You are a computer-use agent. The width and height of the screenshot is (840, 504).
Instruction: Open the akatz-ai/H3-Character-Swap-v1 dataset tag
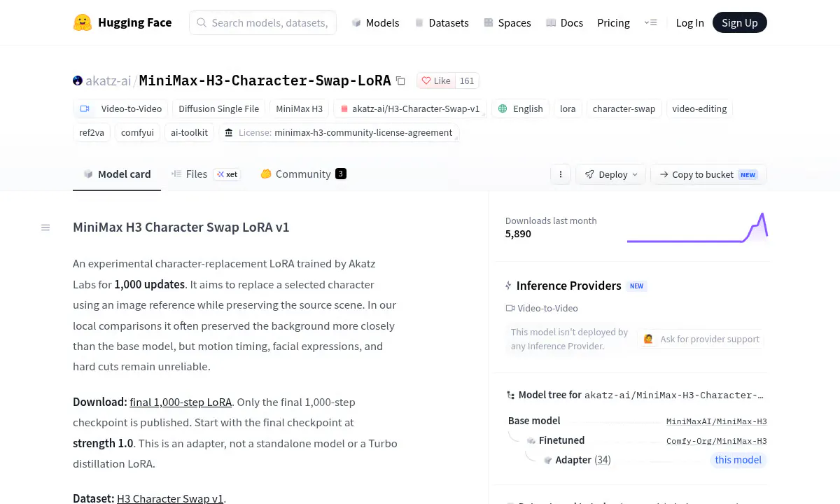coord(409,108)
